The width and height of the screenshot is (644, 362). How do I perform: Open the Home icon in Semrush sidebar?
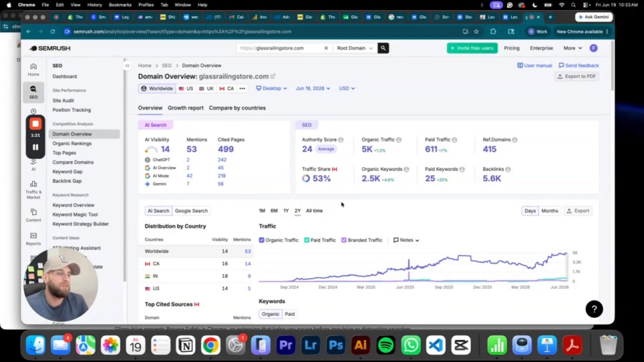coord(34,69)
